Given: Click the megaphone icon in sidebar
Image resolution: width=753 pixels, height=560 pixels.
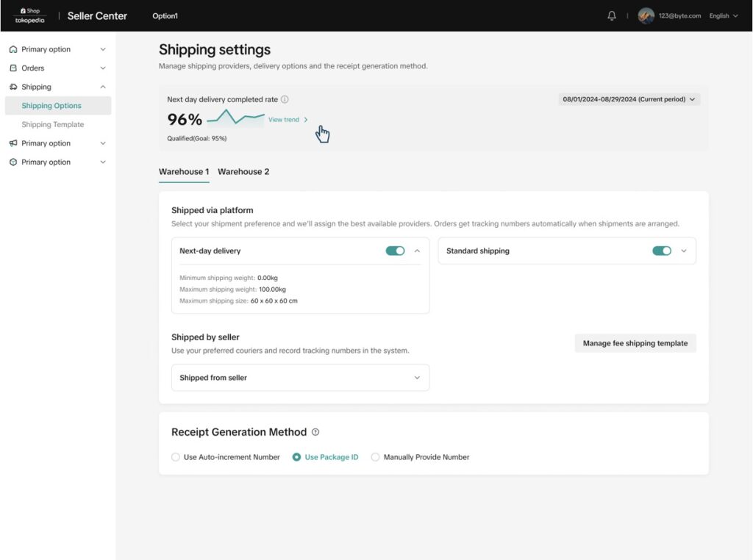Looking at the screenshot, I should (13, 143).
